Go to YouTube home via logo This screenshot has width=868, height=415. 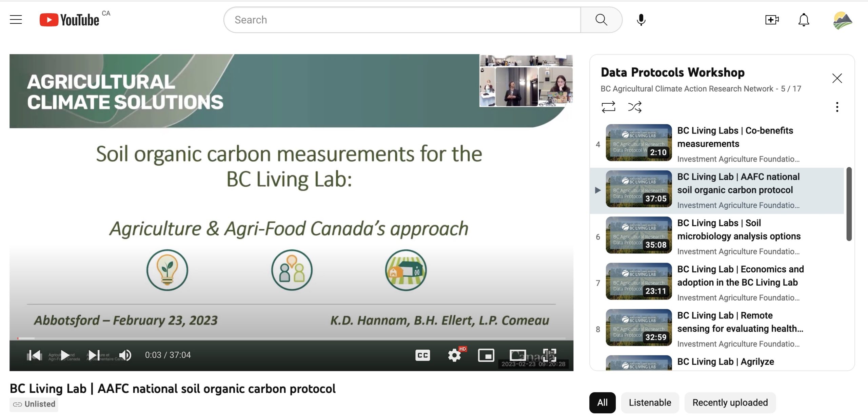(x=70, y=20)
